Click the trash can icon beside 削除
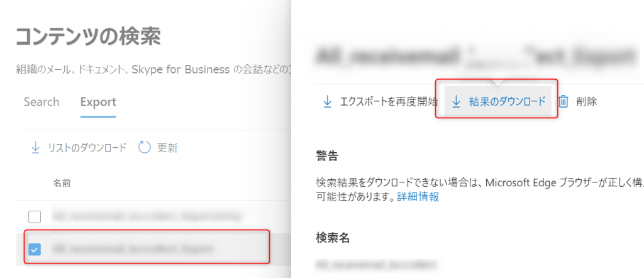644x278 pixels. (x=564, y=101)
